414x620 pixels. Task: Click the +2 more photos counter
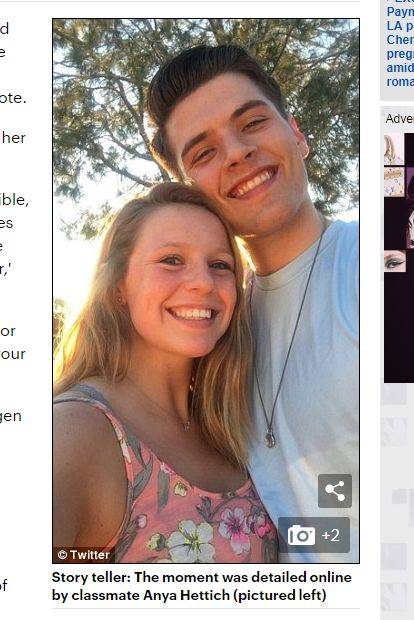tap(331, 535)
